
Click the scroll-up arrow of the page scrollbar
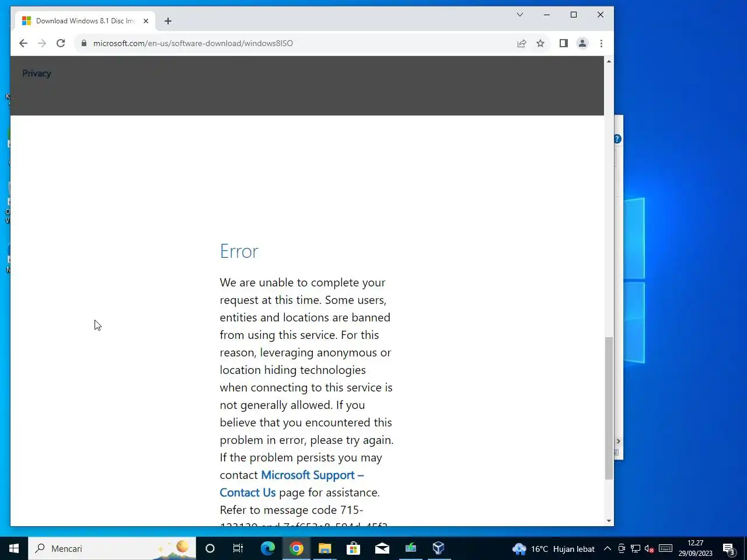tap(609, 61)
